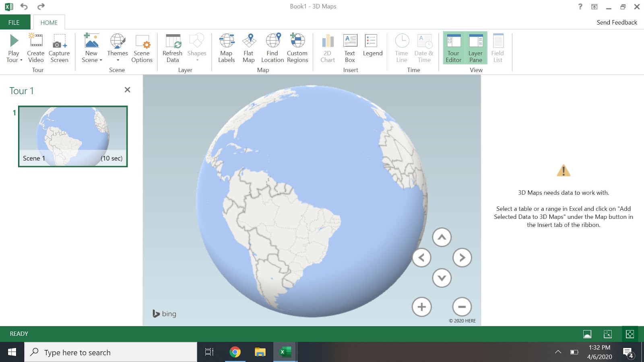Click the Bing logo link
644x362 pixels.
point(164,314)
